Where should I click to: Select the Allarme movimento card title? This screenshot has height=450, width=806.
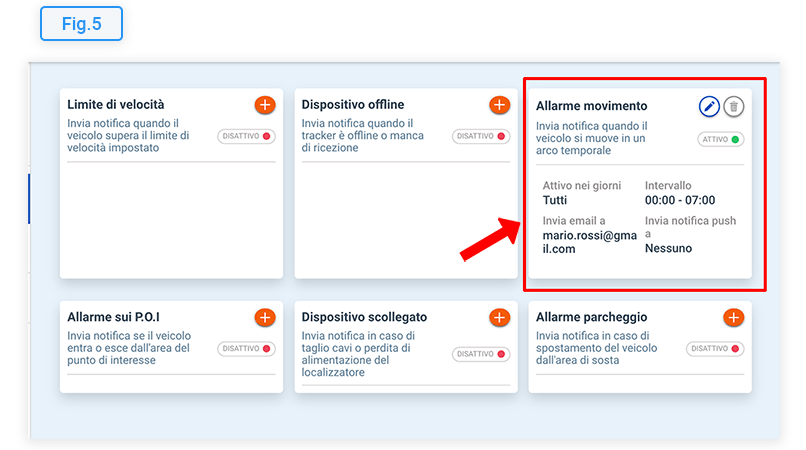pyautogui.click(x=591, y=106)
